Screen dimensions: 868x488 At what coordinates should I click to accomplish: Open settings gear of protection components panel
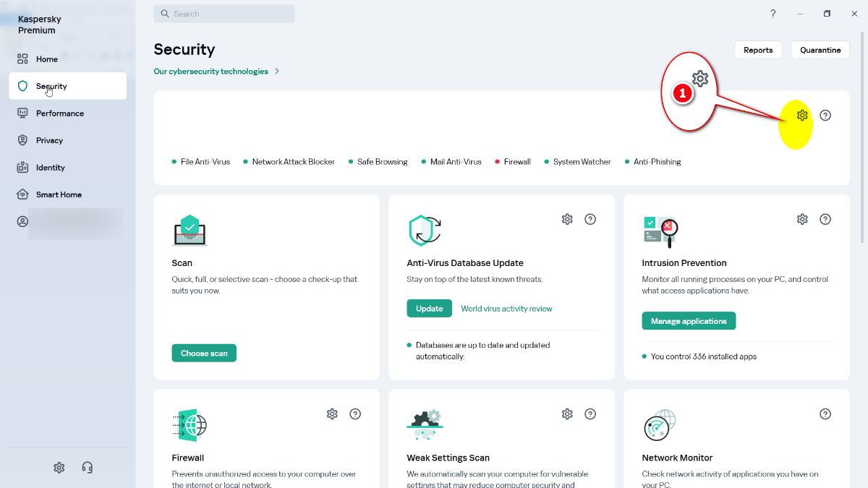(x=802, y=115)
